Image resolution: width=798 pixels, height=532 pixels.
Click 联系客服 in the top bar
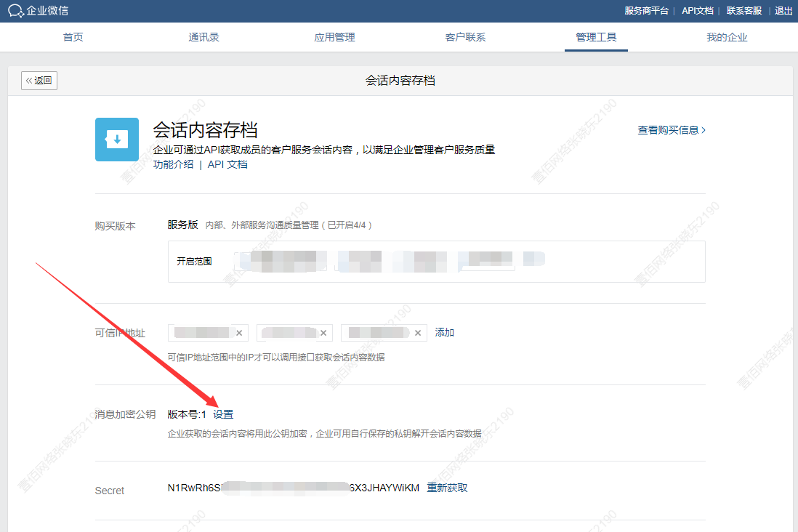coord(744,11)
